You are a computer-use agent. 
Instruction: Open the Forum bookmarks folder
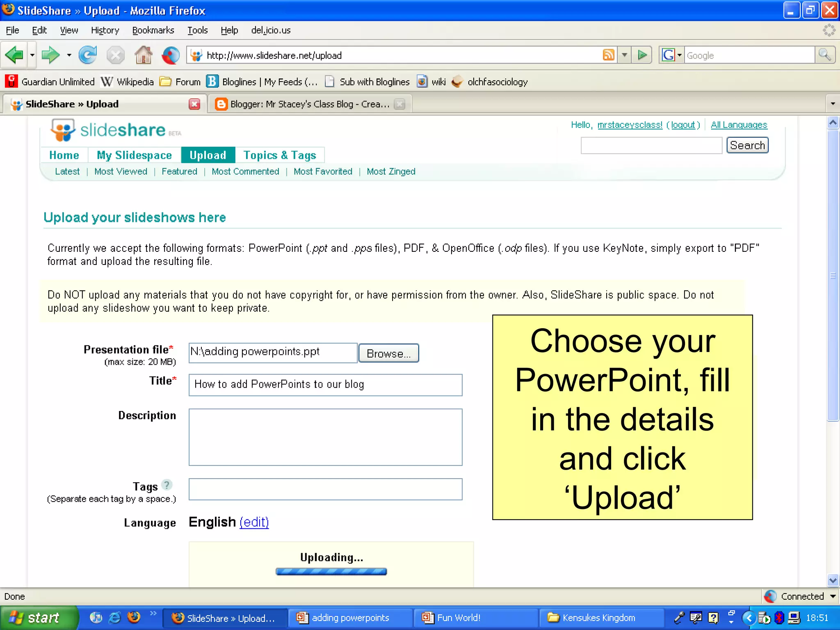180,82
